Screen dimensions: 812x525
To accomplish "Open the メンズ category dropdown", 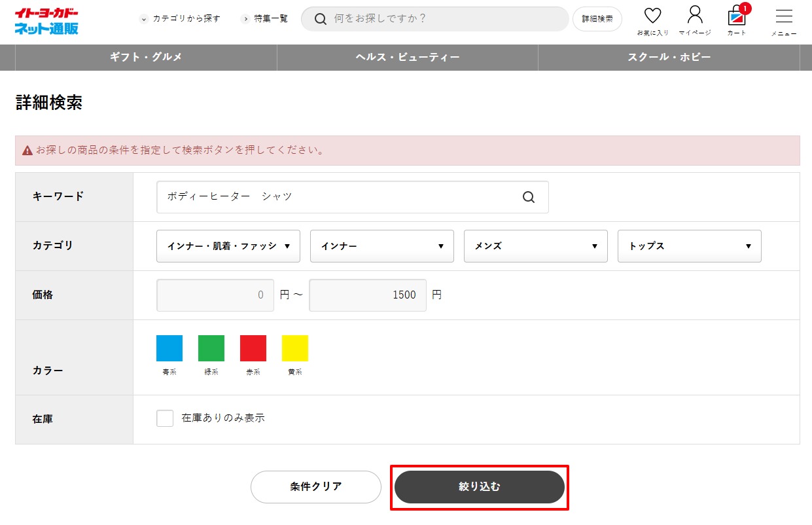I will (535, 246).
